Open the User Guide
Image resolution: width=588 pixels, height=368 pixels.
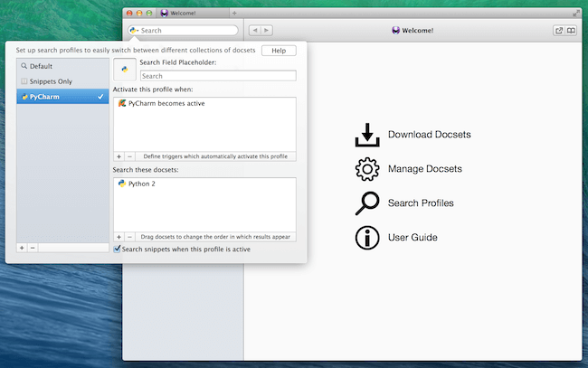pos(413,238)
